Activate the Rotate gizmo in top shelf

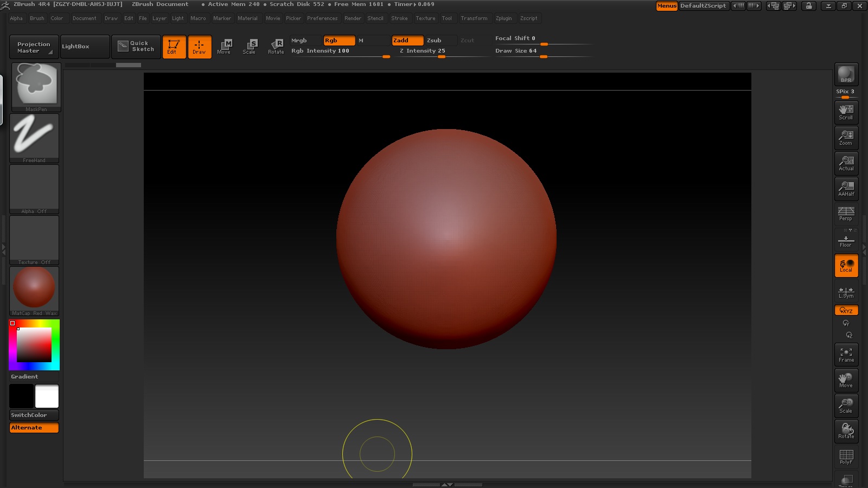point(276,47)
